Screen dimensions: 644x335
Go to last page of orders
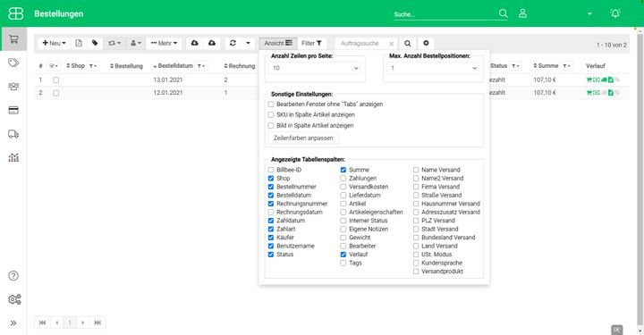coord(97,322)
